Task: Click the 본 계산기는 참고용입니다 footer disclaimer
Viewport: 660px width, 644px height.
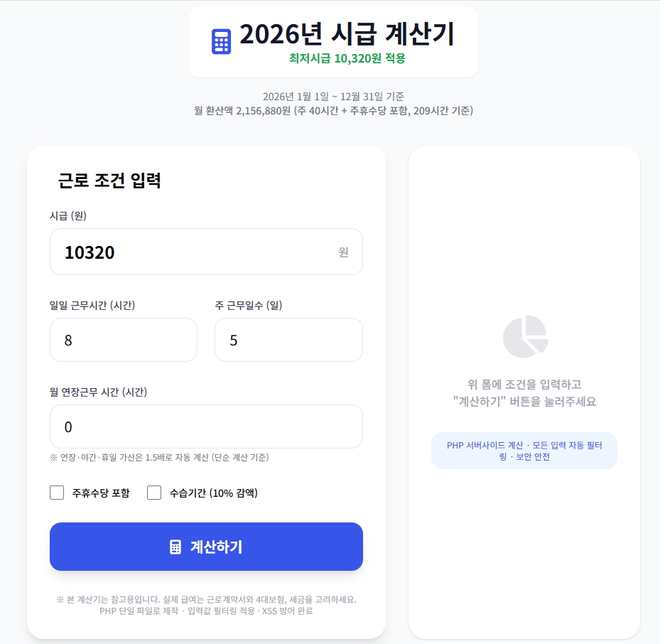Action: (206, 599)
